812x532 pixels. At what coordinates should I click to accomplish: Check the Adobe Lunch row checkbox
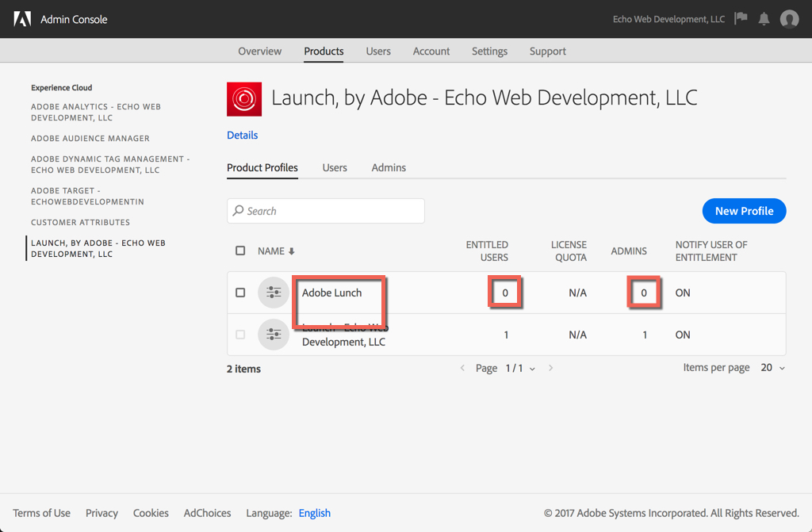click(240, 293)
